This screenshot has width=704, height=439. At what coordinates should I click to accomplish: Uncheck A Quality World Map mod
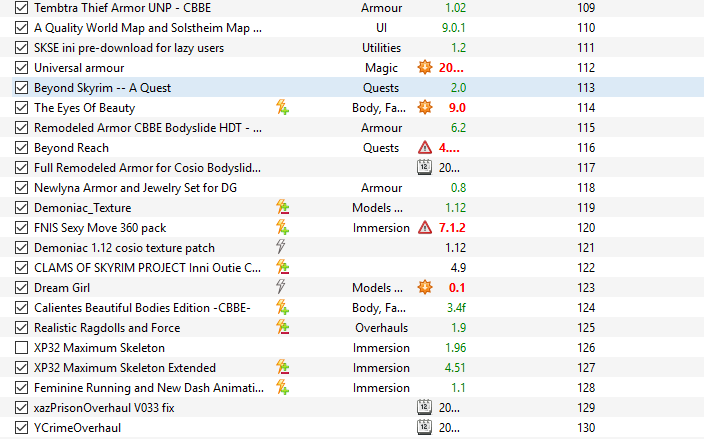click(x=21, y=28)
